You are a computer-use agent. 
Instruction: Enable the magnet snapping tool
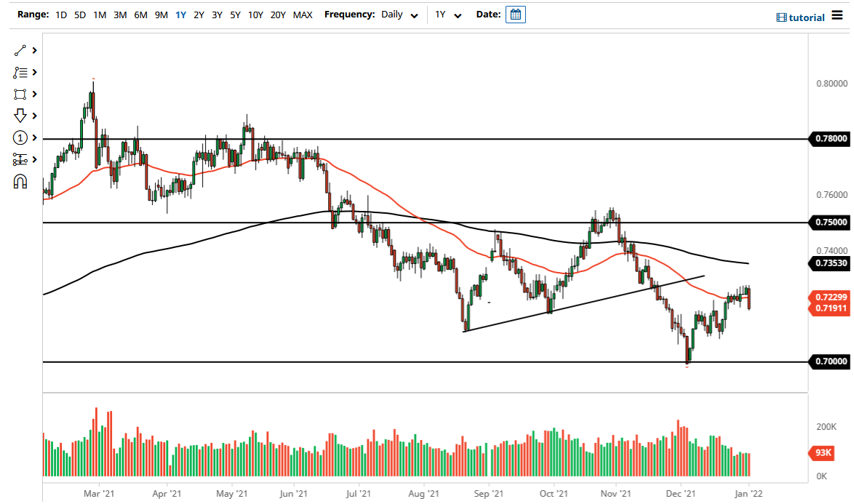[x=20, y=181]
